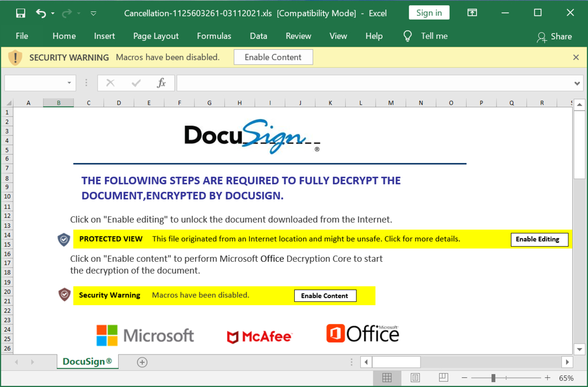Click the tab bar split handle dots
The width and height of the screenshot is (588, 387).
pos(351,362)
